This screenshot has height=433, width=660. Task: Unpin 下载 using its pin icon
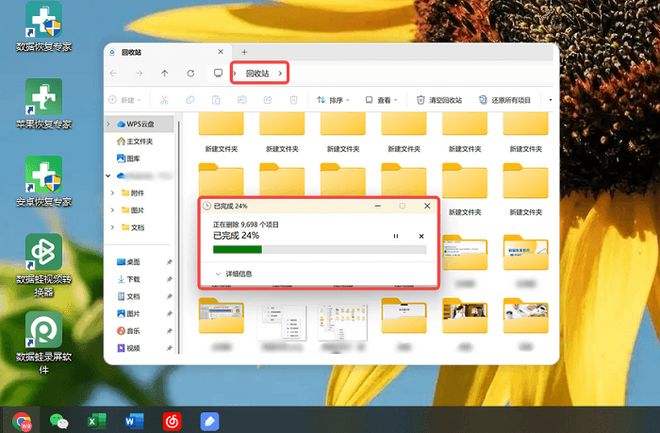tap(169, 279)
